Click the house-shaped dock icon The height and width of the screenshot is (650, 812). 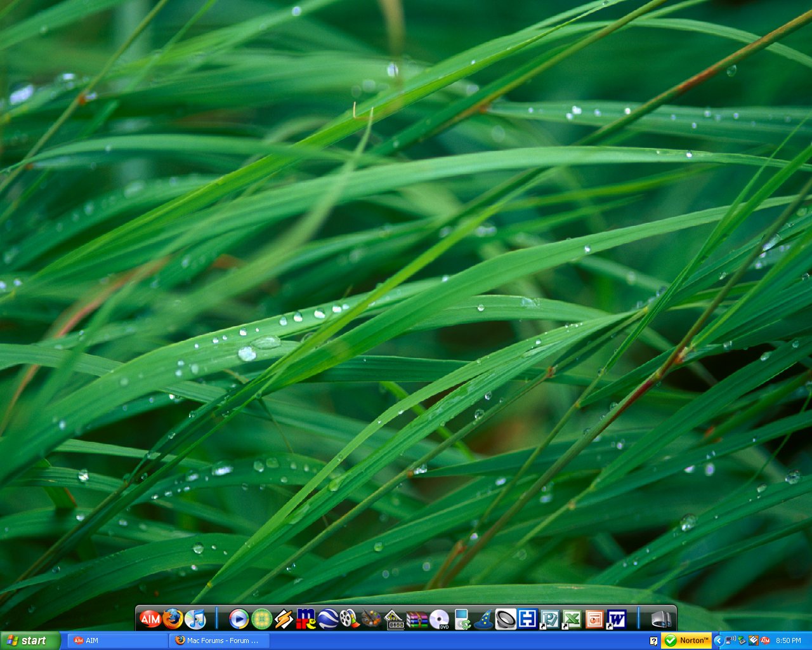click(x=394, y=619)
